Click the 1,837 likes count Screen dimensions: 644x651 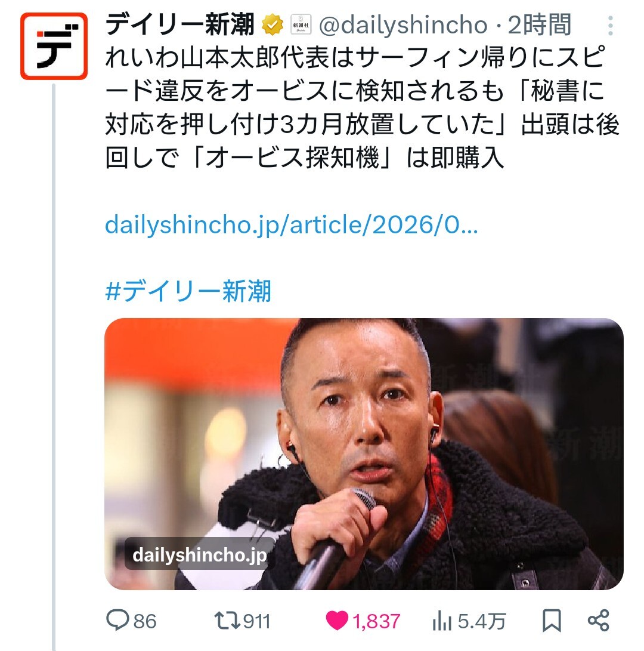point(376,622)
